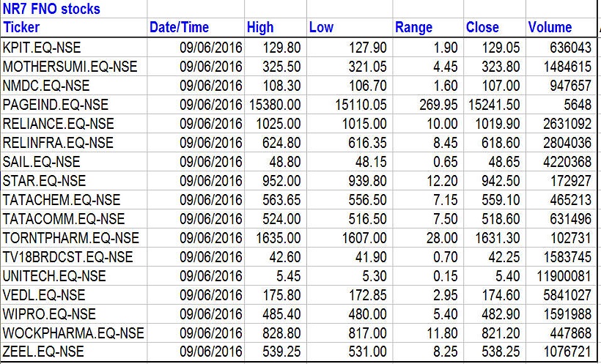This screenshot has width=601, height=364.
Task: Select the KPIT.EQ-NSE ticker cell
Action: [x=43, y=48]
